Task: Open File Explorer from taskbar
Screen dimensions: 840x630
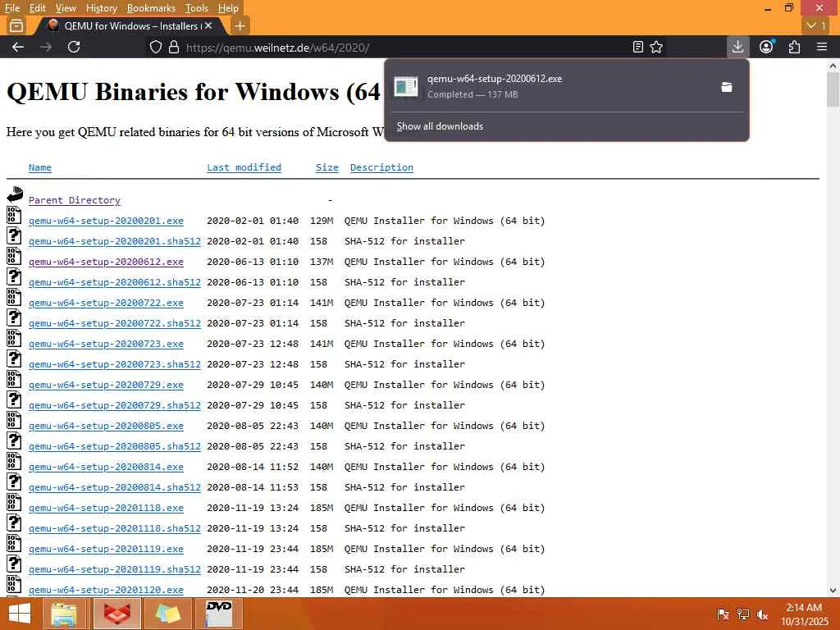Action: [64, 614]
